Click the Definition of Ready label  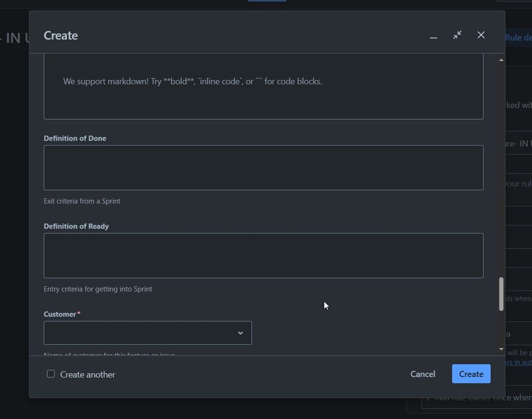(76, 226)
